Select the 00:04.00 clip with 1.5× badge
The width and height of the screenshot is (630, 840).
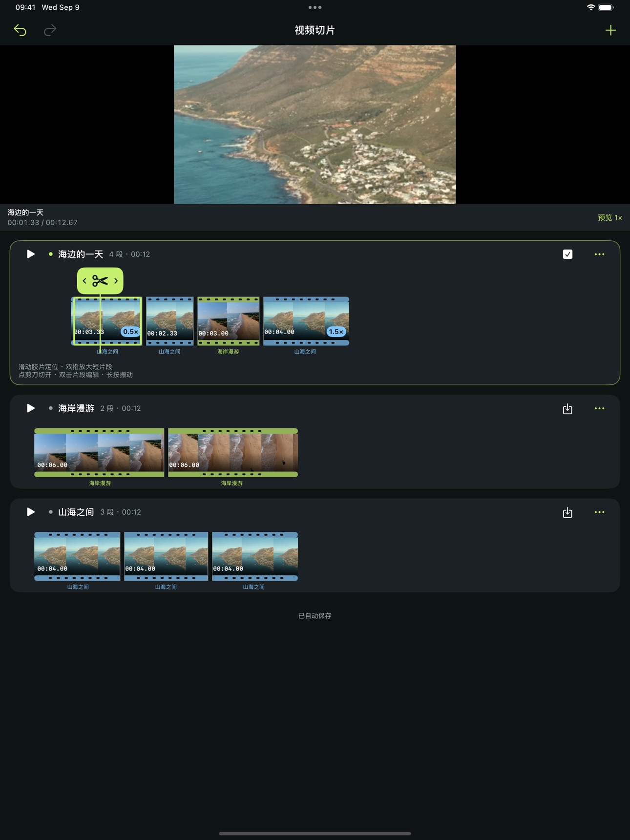click(306, 321)
